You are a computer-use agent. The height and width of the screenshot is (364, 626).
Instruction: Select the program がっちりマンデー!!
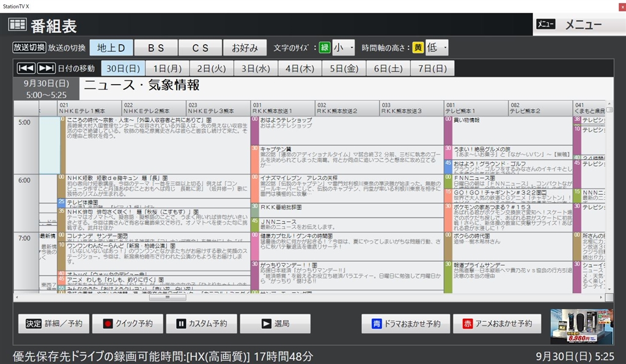coord(347,275)
